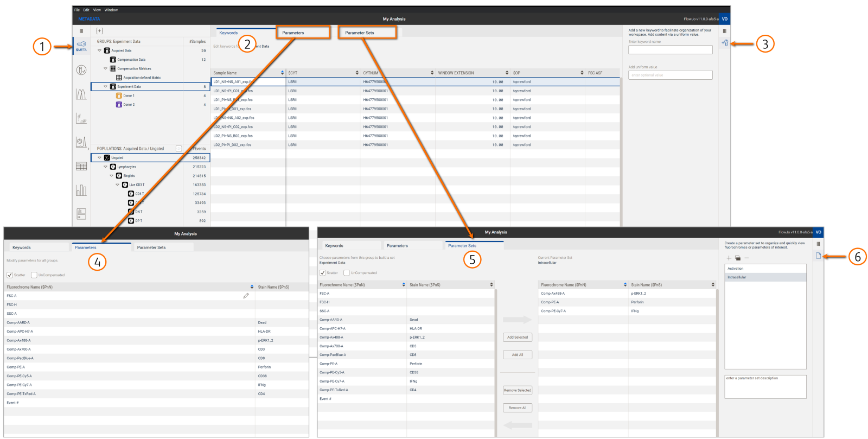Click the minus icon to remove parameter set
The image size is (868, 439).
tap(746, 258)
